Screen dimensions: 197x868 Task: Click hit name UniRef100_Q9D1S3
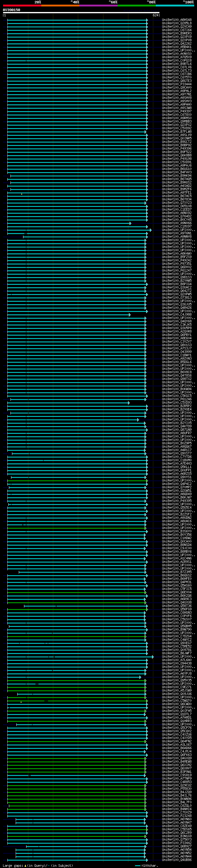(x=177, y=277)
